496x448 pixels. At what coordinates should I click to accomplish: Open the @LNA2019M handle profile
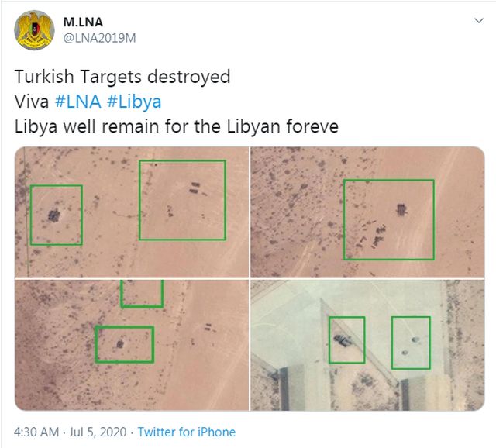(x=100, y=38)
